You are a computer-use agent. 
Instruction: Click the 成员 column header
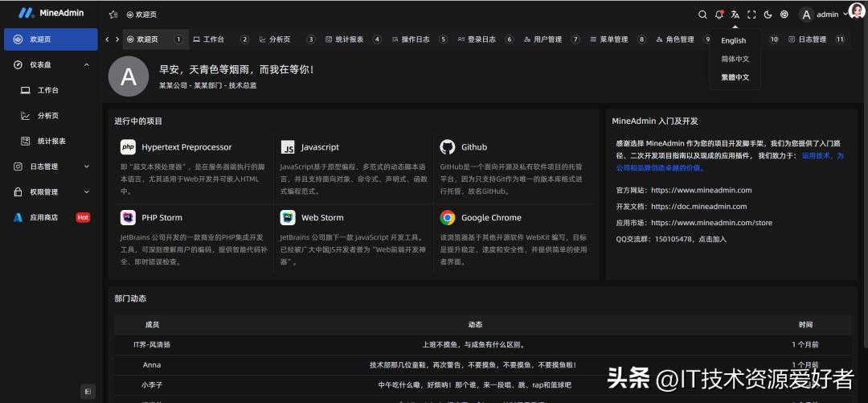pos(152,325)
